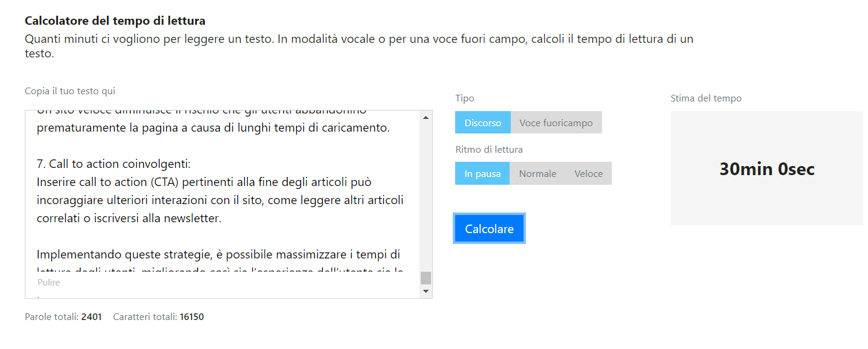Click the Caratteri totali character count

[x=158, y=316]
